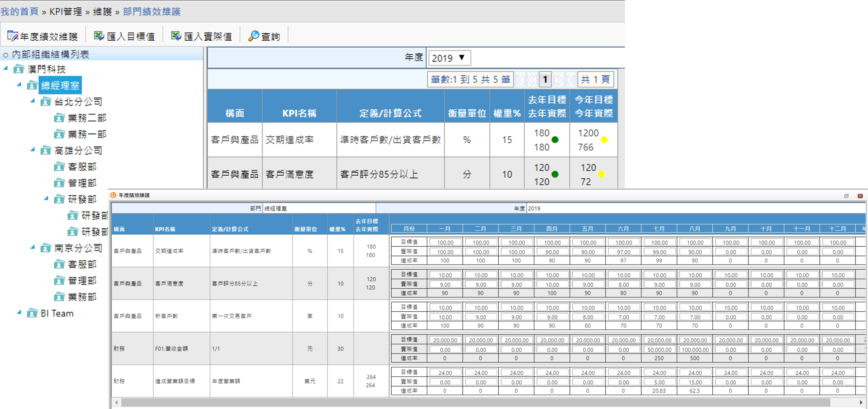Click the BI Team group icon

point(32,313)
